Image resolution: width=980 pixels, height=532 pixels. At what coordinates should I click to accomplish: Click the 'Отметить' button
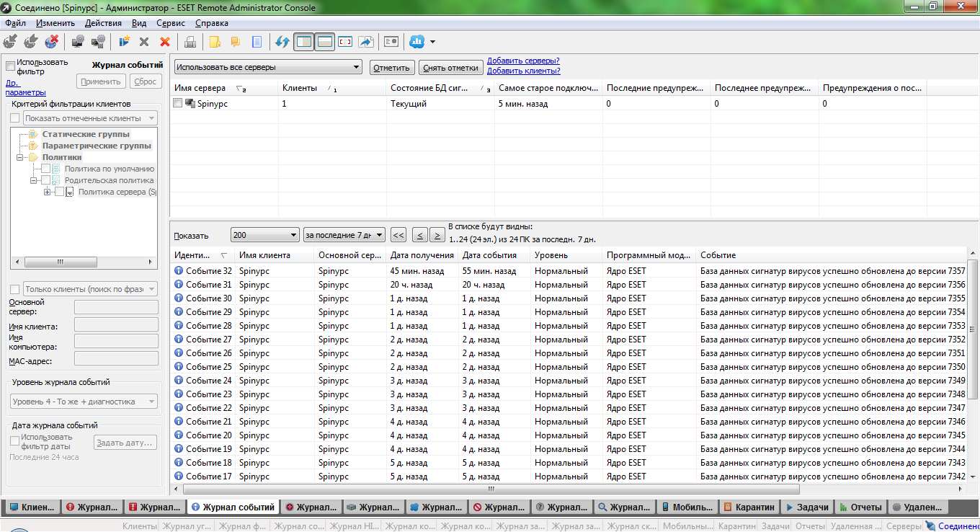pyautogui.click(x=393, y=68)
